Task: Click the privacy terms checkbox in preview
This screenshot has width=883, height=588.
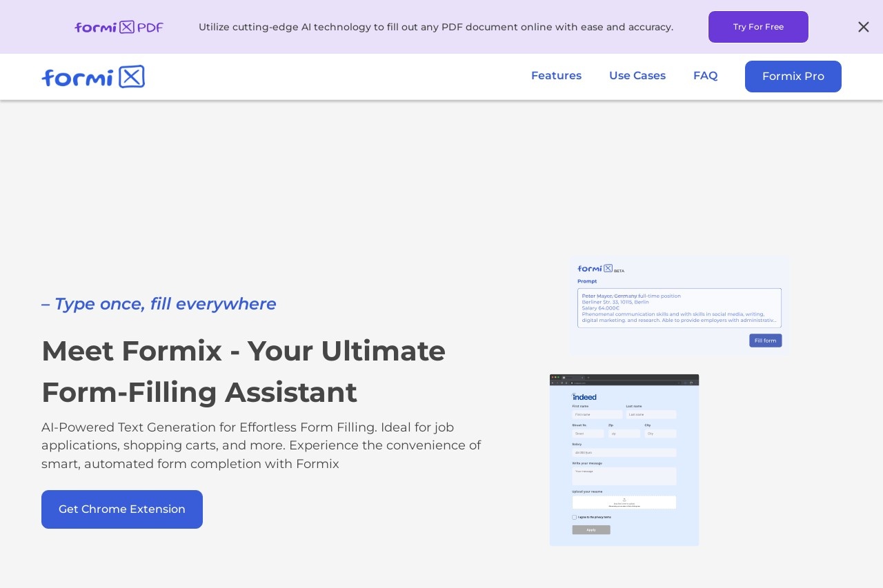Action: click(x=574, y=517)
